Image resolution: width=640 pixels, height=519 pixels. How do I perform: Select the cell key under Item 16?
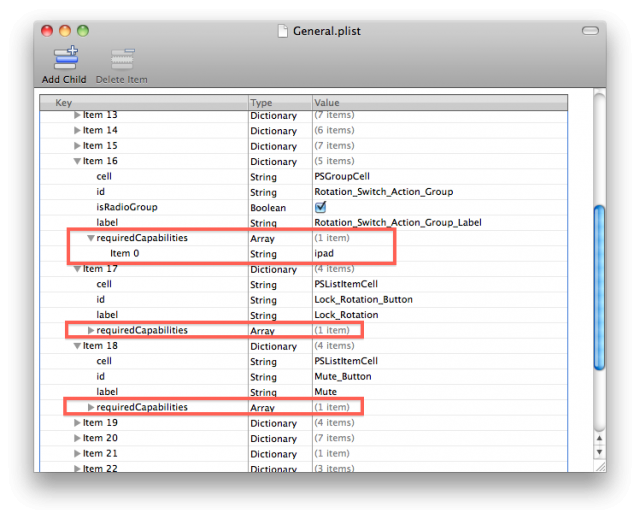tap(104, 176)
